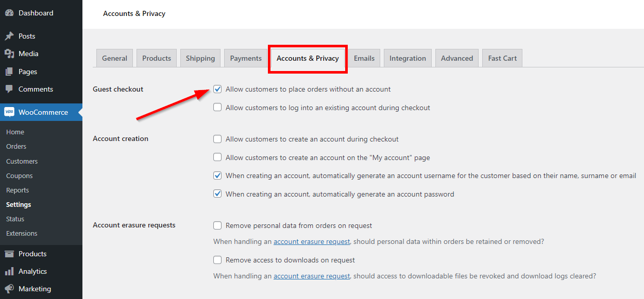The height and width of the screenshot is (299, 644).
Task: Open account erasure request link under personal data
Action: 312,241
